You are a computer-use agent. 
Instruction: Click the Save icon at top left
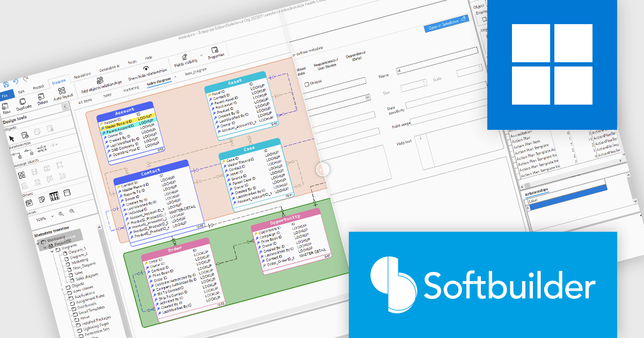tap(6, 85)
